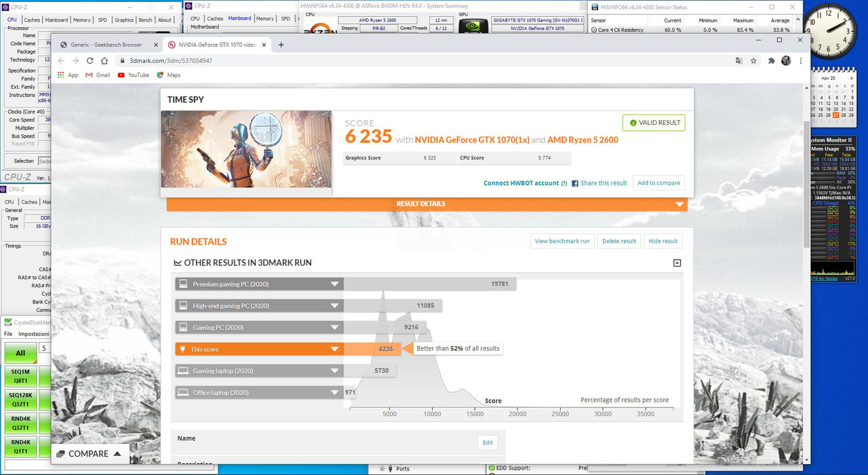Open the Chrome profile avatar
Viewport: 868px width, 475px height.
(786, 60)
